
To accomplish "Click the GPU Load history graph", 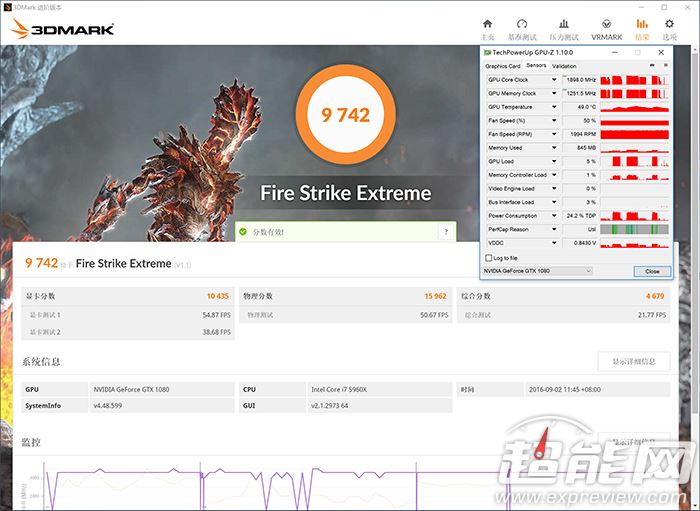I will point(634,162).
